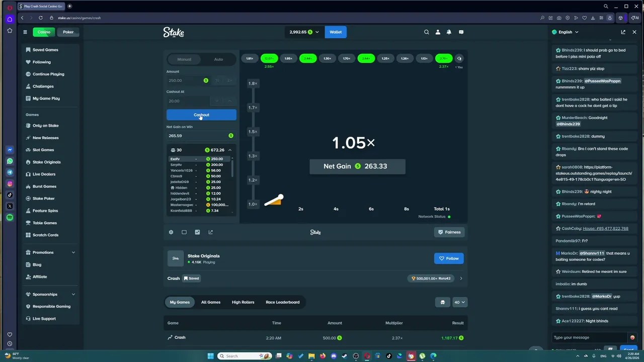The width and height of the screenshot is (644, 362).
Task: Switch to Poker mode
Action: (x=68, y=32)
